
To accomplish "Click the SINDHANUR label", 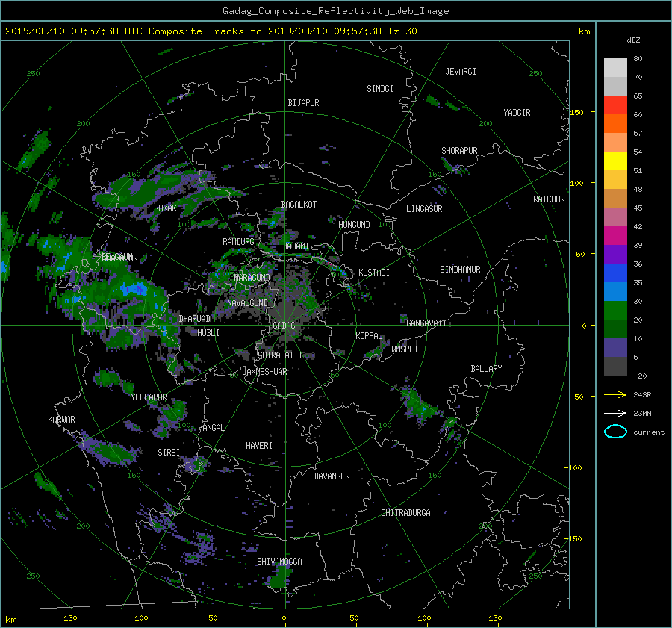I will 460,270.
